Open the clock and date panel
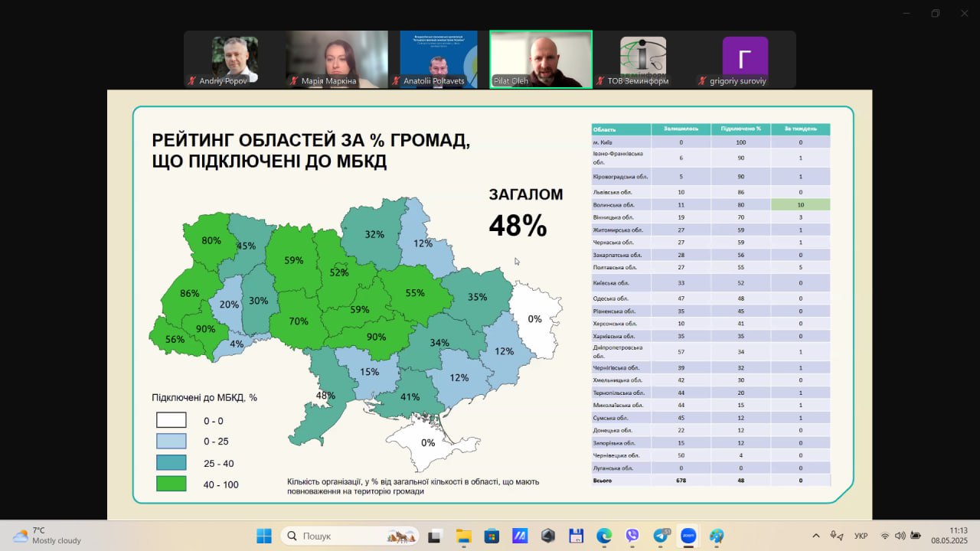The image size is (980, 551). [x=959, y=536]
